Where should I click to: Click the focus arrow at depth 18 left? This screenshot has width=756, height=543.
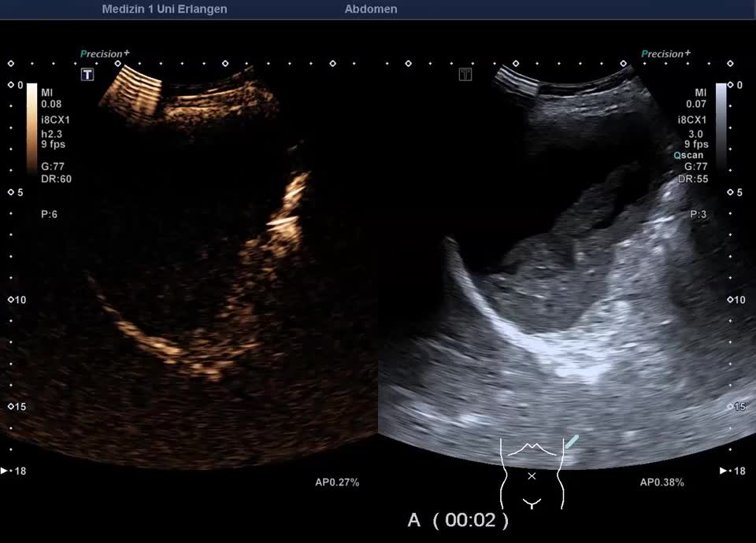pyautogui.click(x=6, y=471)
